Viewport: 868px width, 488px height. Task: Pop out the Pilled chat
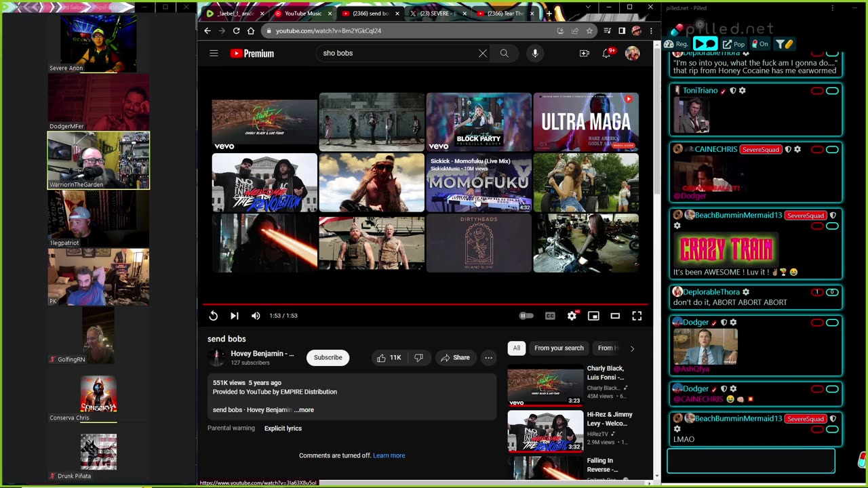tap(734, 44)
